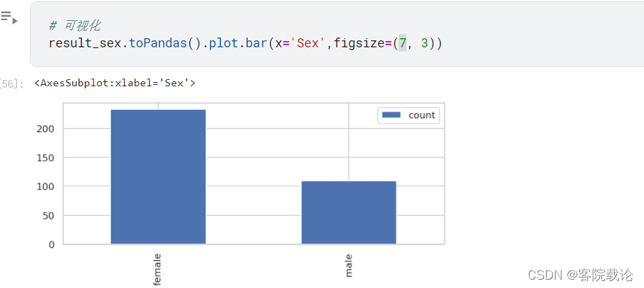The width and height of the screenshot is (644, 288).
Task: Click the blue count legend swatch
Action: pyautogui.click(x=391, y=115)
